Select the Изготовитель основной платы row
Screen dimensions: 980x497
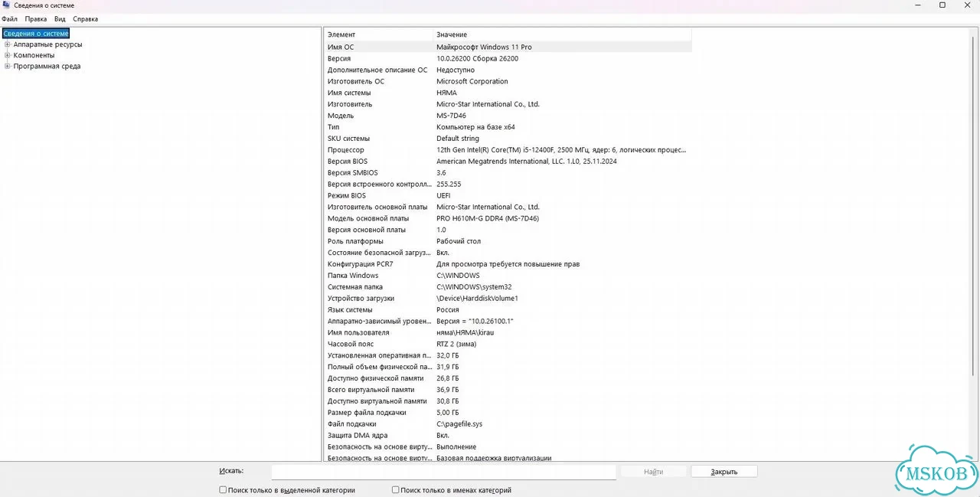pyautogui.click(x=508, y=207)
